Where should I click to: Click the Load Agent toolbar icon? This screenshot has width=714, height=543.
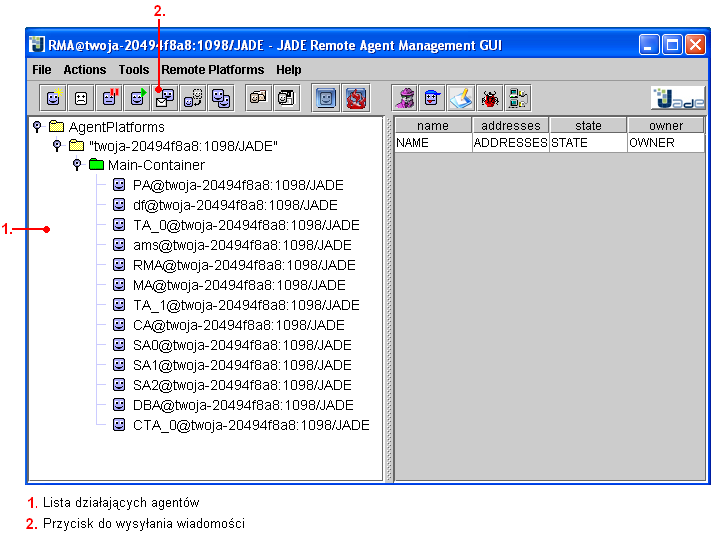258,98
